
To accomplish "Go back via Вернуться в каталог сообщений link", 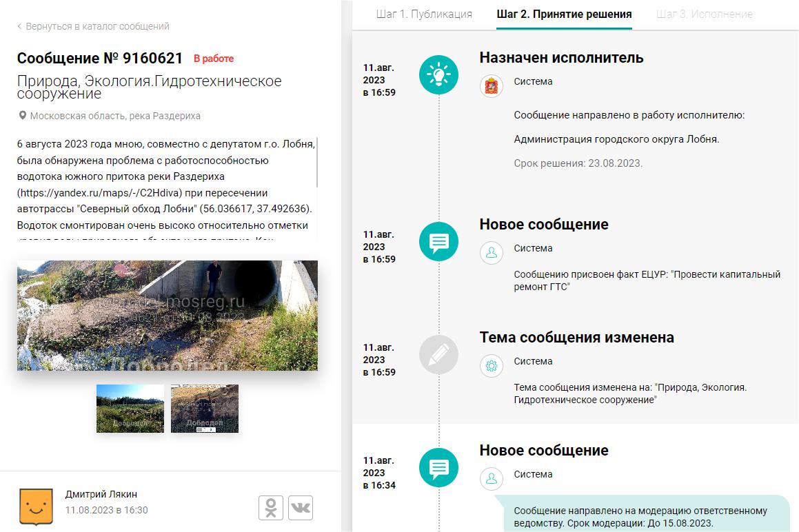I will [97, 26].
